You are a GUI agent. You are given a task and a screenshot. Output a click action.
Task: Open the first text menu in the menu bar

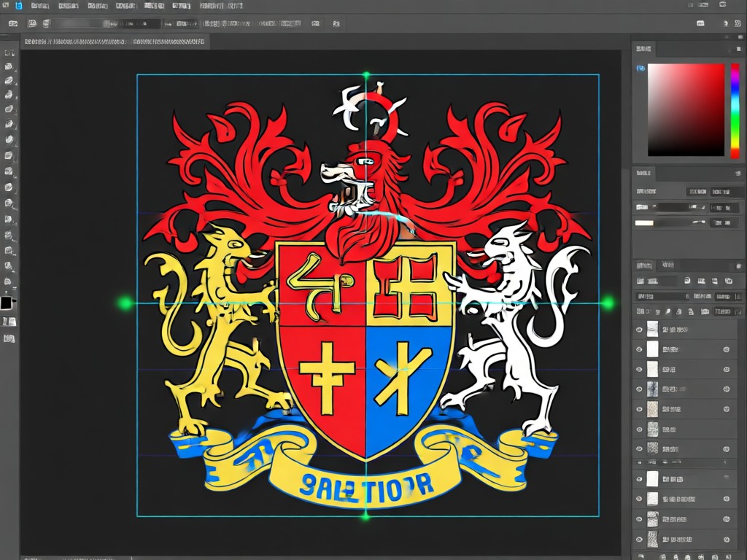[x=40, y=6]
